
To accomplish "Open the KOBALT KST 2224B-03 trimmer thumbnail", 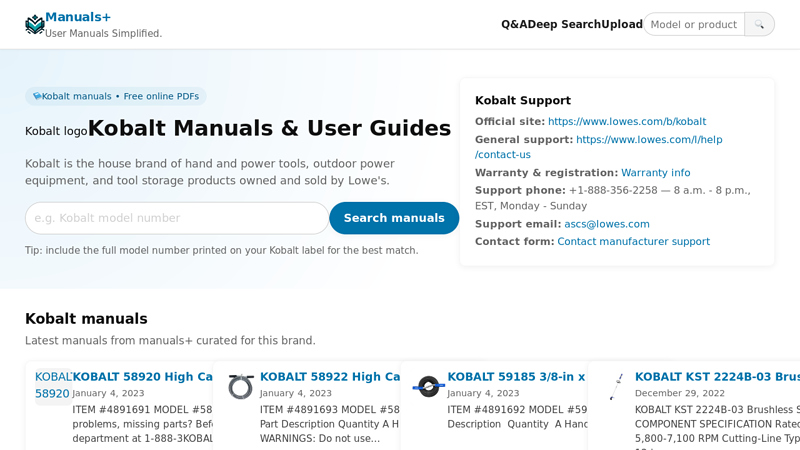I will pyautogui.click(x=616, y=387).
